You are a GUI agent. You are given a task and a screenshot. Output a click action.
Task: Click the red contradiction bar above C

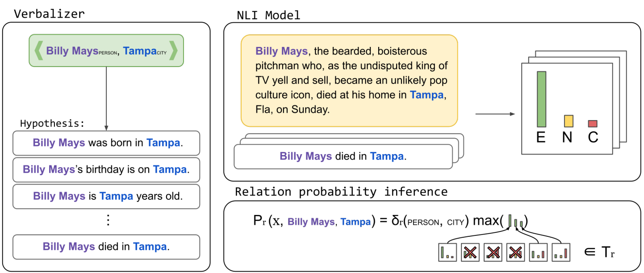[593, 124]
